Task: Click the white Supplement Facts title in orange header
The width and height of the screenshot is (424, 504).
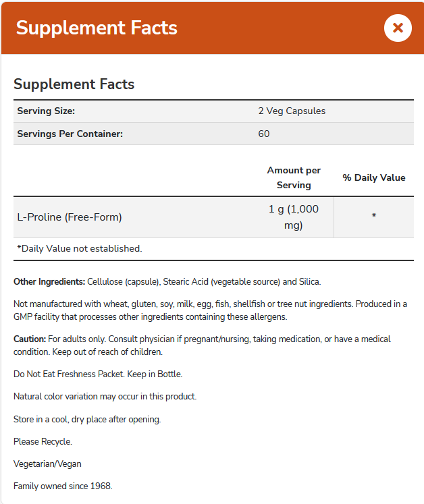Action: (97, 28)
